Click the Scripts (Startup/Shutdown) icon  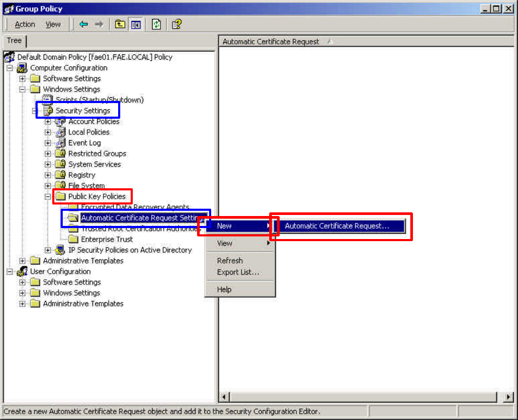[x=48, y=99]
